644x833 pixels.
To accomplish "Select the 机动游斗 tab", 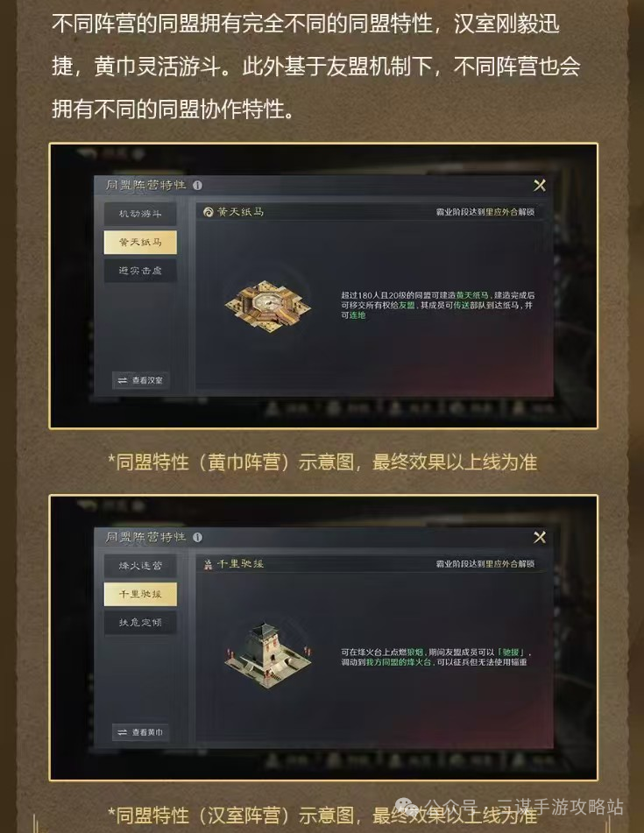I will [140, 214].
